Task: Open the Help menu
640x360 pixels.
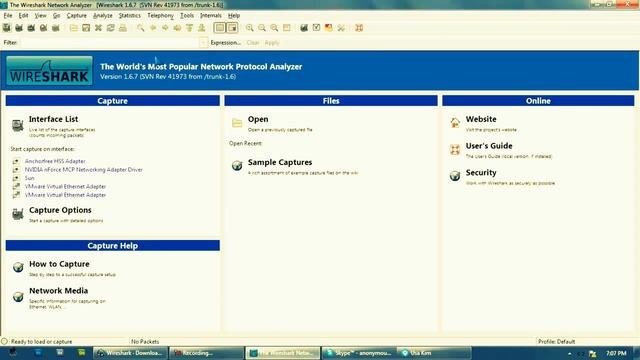Action: 234,16
